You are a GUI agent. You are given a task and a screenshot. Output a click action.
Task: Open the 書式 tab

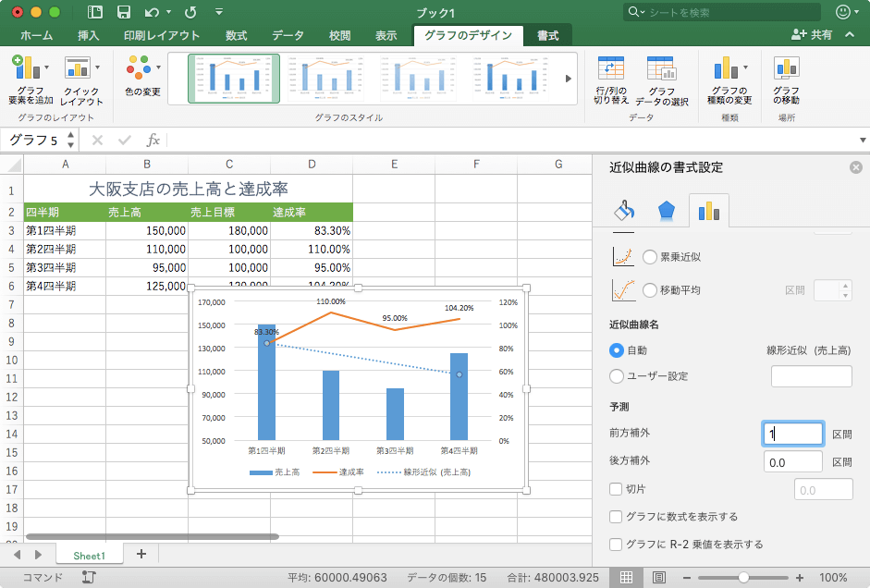(547, 35)
